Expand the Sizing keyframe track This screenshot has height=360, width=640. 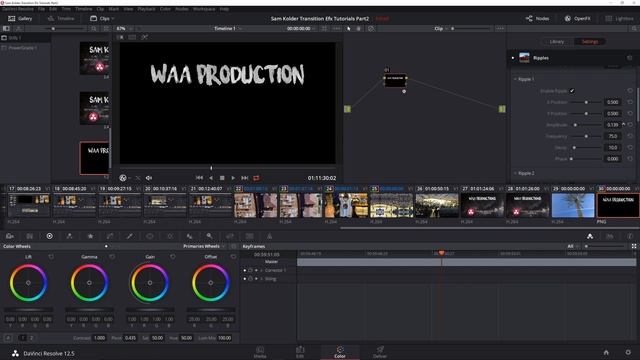click(x=262, y=279)
